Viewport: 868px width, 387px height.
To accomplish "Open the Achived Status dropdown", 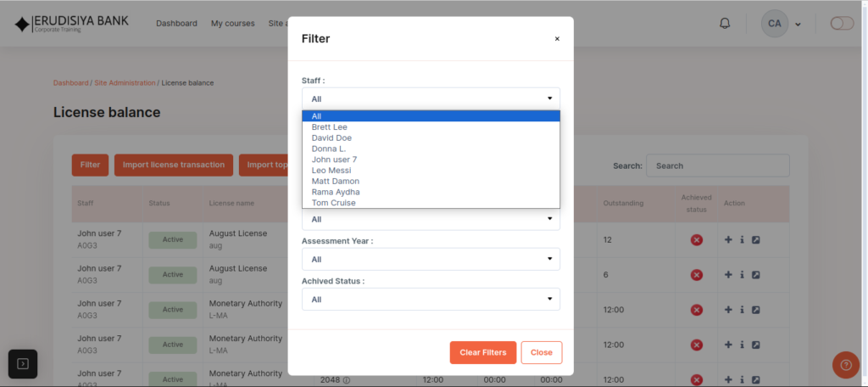I will point(431,300).
